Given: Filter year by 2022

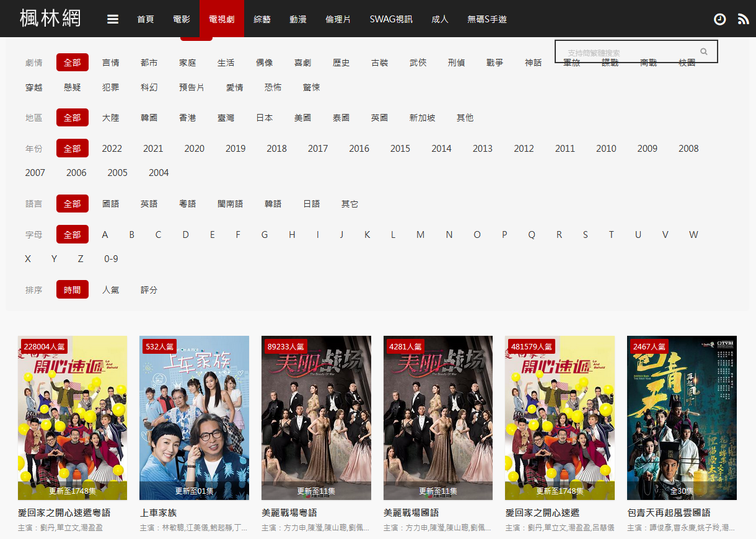Looking at the screenshot, I should tap(112, 149).
